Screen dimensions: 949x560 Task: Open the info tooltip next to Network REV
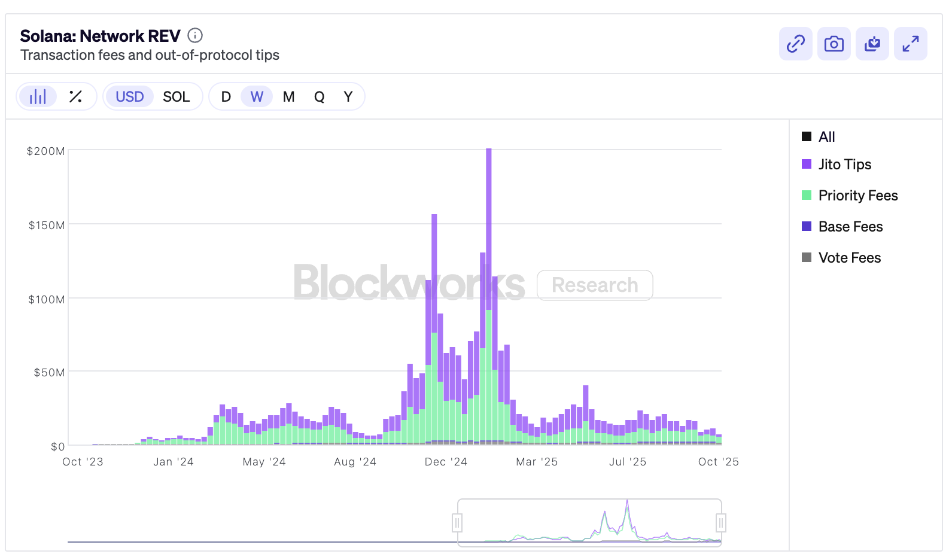(x=195, y=36)
